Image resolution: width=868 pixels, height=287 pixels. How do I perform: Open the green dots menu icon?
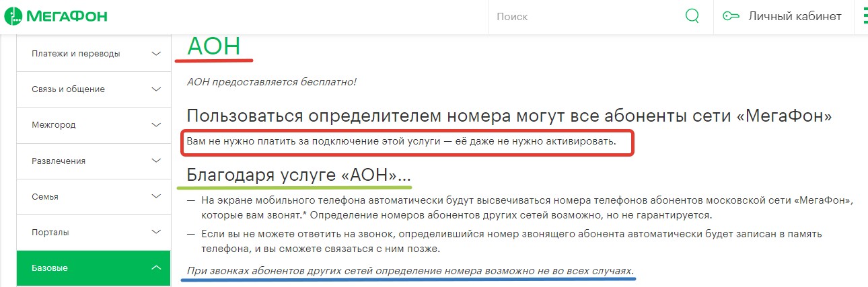click(x=865, y=16)
